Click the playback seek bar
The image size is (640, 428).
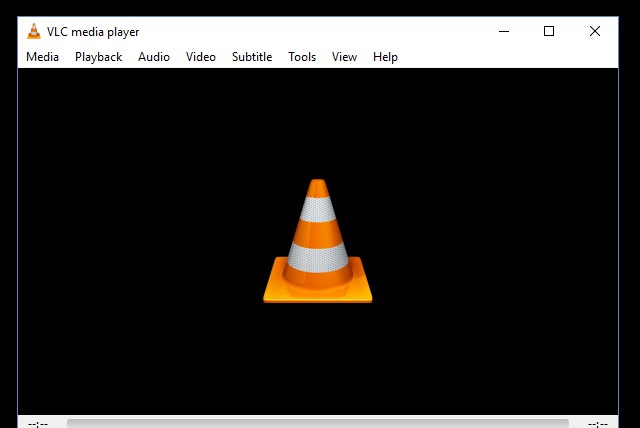(x=318, y=423)
